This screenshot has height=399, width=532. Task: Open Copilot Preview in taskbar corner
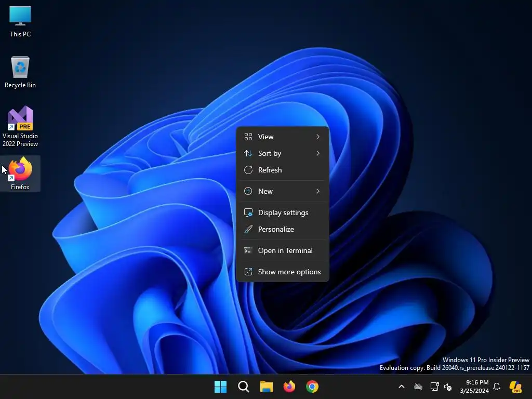coord(515,387)
